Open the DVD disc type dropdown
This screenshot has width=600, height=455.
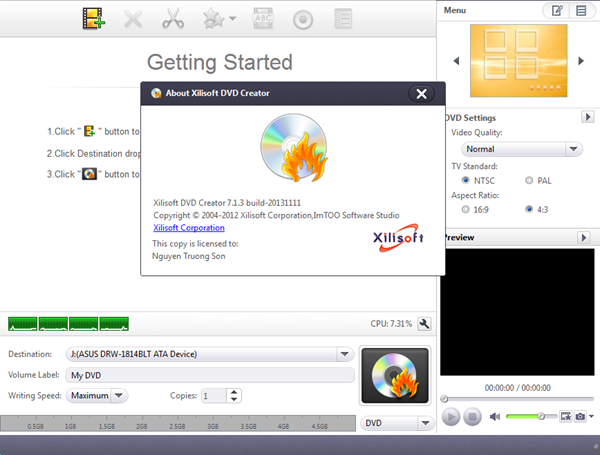click(397, 423)
